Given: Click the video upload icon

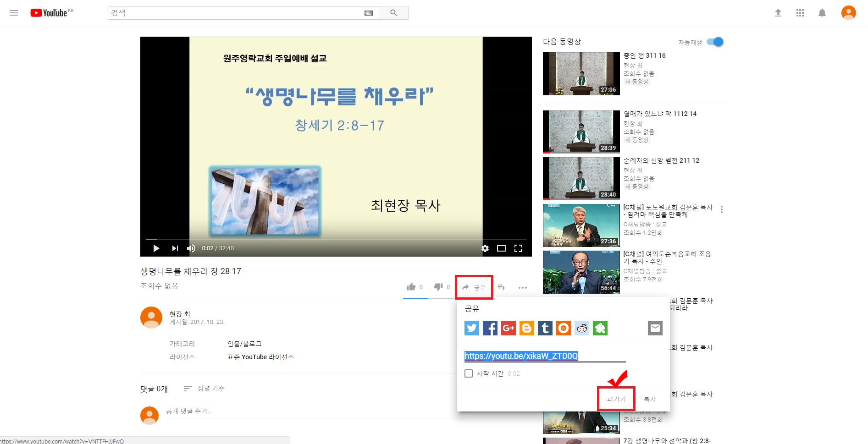Looking at the screenshot, I should coord(778,13).
